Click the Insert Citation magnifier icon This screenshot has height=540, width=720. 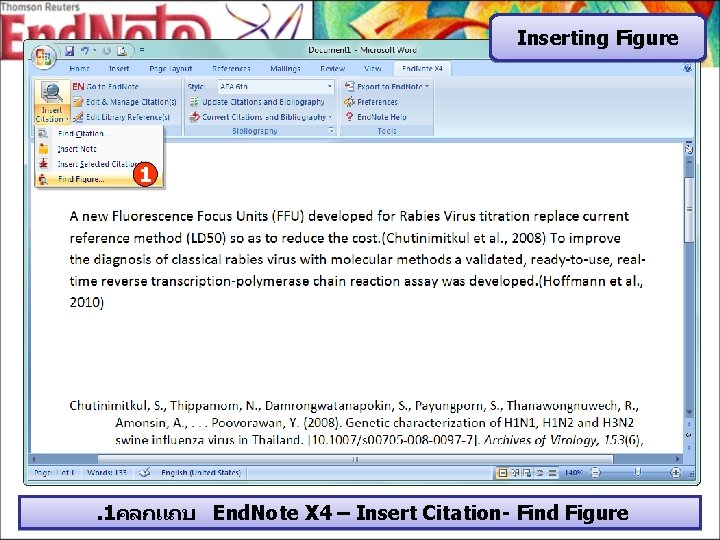click(52, 93)
